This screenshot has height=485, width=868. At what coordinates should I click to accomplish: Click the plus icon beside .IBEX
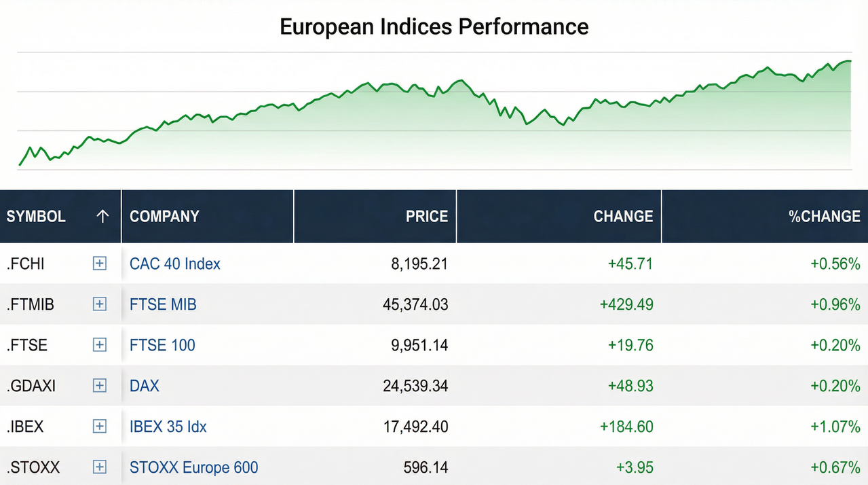tap(100, 427)
